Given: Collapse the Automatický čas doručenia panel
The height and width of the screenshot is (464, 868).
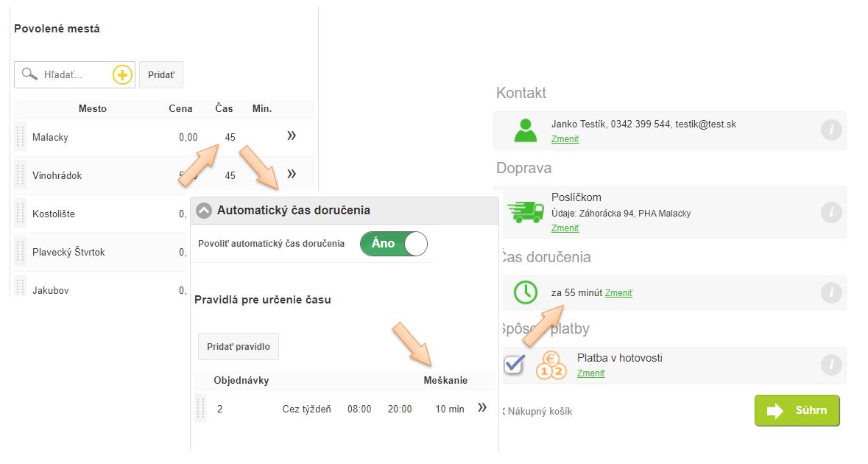Looking at the screenshot, I should point(204,211).
